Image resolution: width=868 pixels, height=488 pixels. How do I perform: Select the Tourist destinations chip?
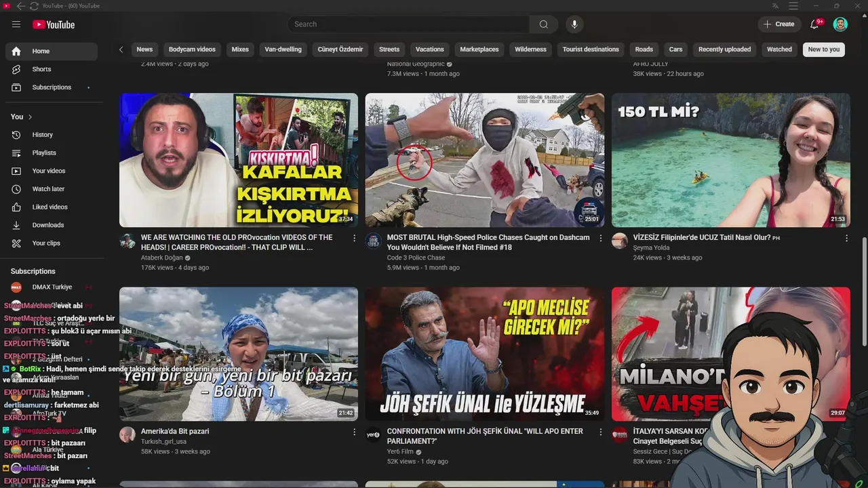tap(591, 49)
